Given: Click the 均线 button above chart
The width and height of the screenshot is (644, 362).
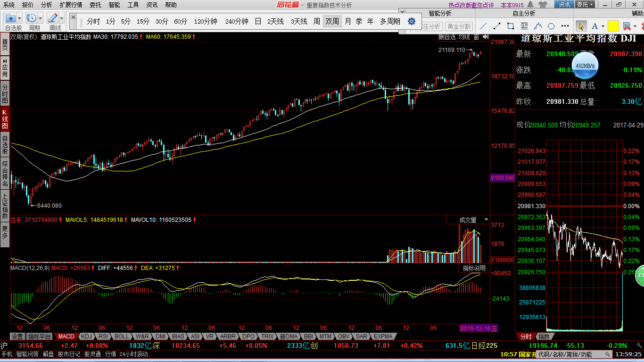Looking at the screenshot, I should 464,37.
